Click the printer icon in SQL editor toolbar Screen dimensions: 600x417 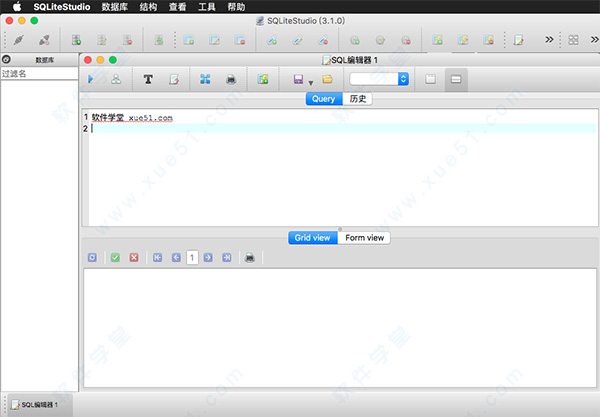(x=231, y=79)
